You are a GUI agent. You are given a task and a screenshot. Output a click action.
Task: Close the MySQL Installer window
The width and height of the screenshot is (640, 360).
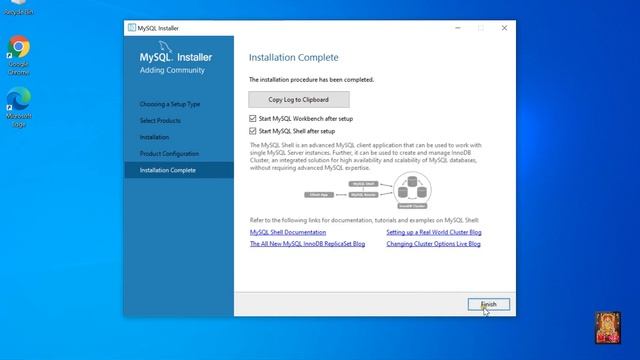[x=504, y=28]
